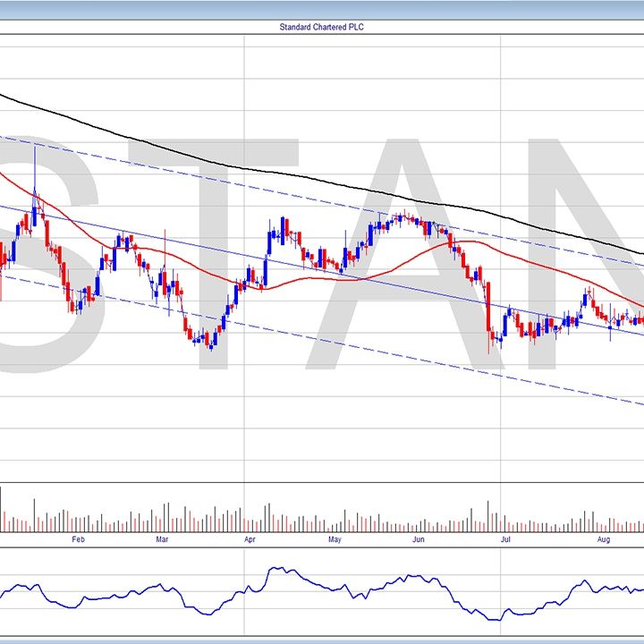Viewport: 644px width, 644px height.
Task: Select the Mar label on the date axis
Action: 162,539
